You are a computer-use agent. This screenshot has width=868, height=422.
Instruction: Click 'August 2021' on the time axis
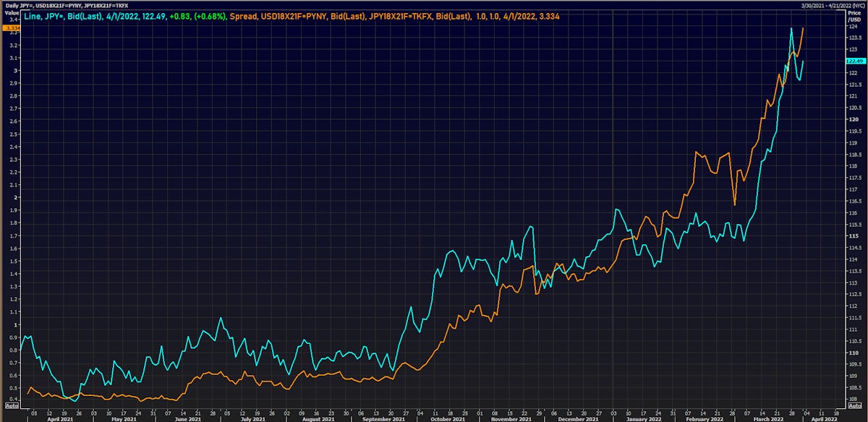pos(318,418)
